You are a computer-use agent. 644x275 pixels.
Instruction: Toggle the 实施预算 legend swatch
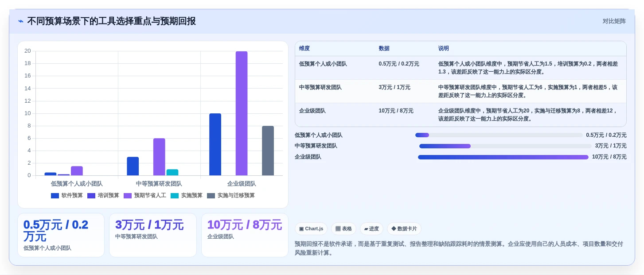click(x=175, y=195)
